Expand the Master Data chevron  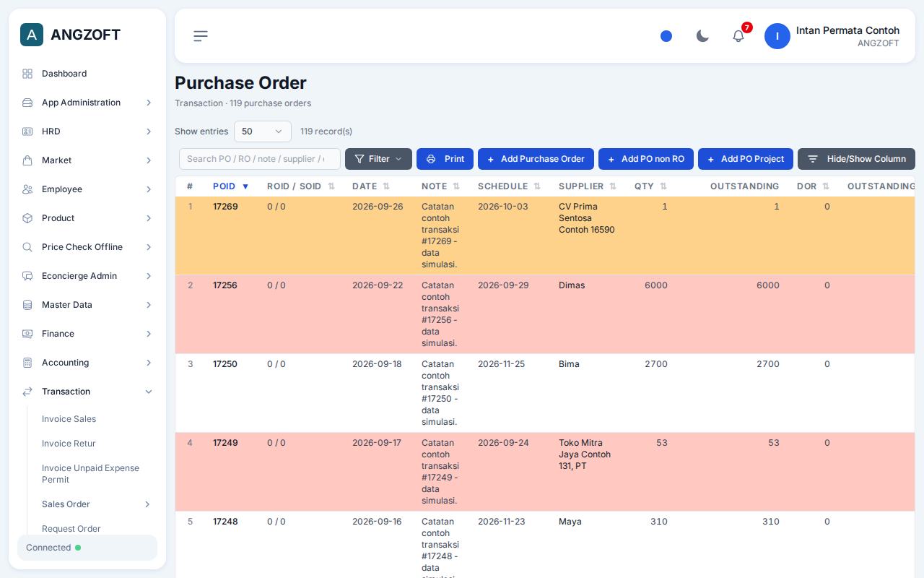click(149, 305)
